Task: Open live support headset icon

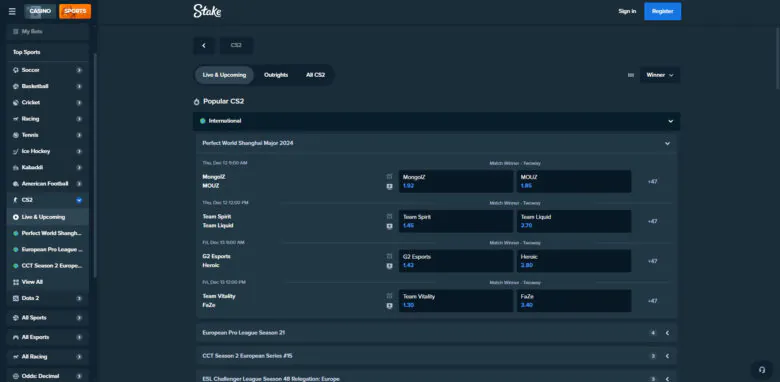Action: [762, 370]
